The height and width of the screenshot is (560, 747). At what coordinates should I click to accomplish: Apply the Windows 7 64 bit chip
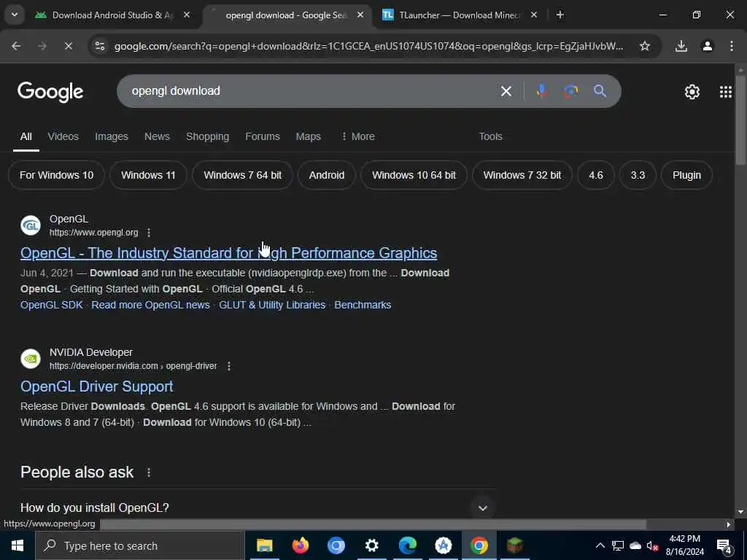pos(242,175)
